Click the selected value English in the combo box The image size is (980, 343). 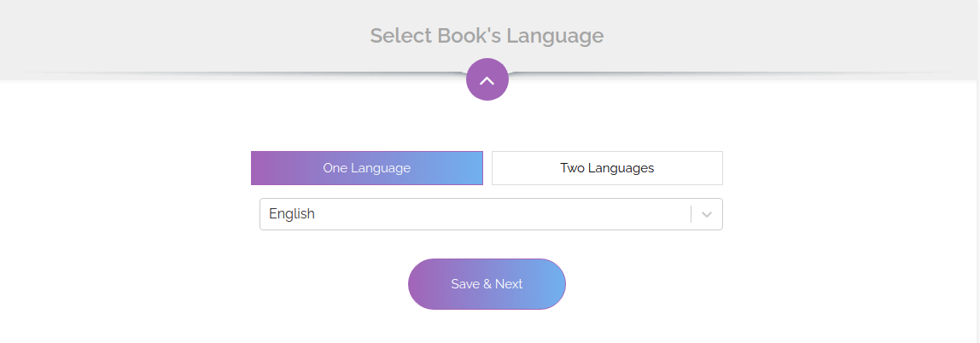point(292,213)
